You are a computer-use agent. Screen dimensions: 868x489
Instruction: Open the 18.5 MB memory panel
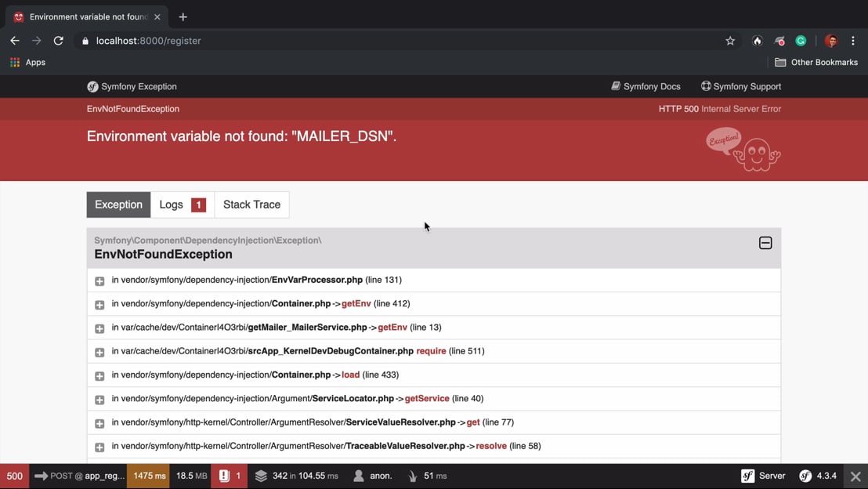pyautogui.click(x=191, y=476)
